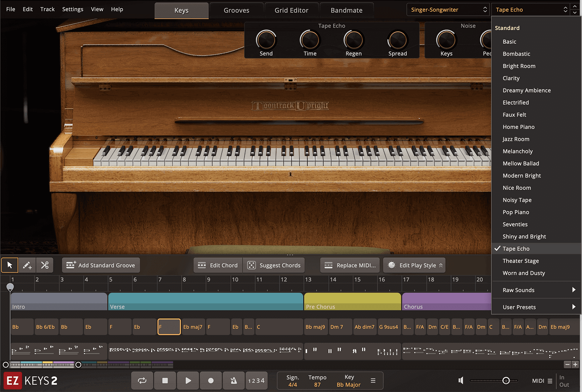Toggle the 1234 count-in

(256, 381)
